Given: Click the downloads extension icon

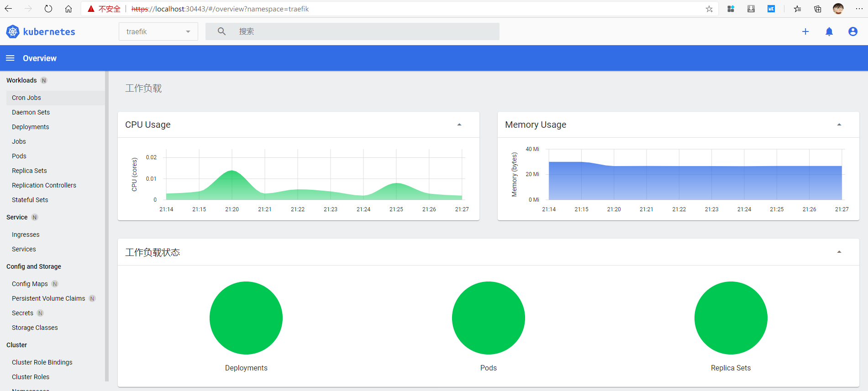Looking at the screenshot, I should 751,9.
